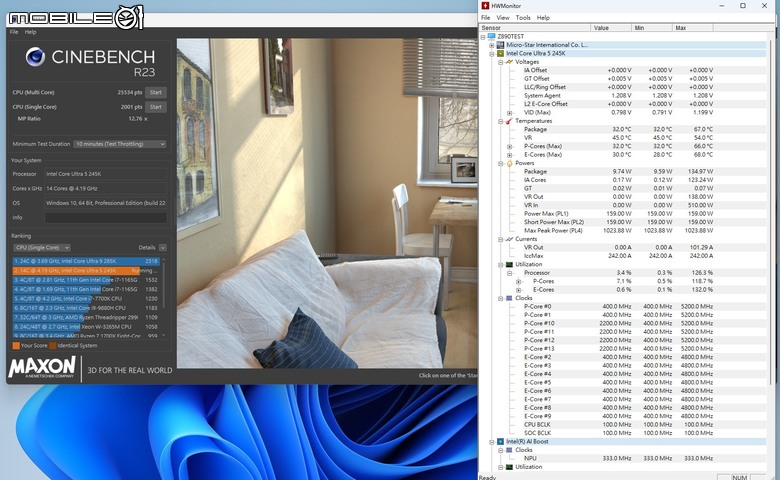Expand the P-Cores (Max) temperature entry

[509, 147]
